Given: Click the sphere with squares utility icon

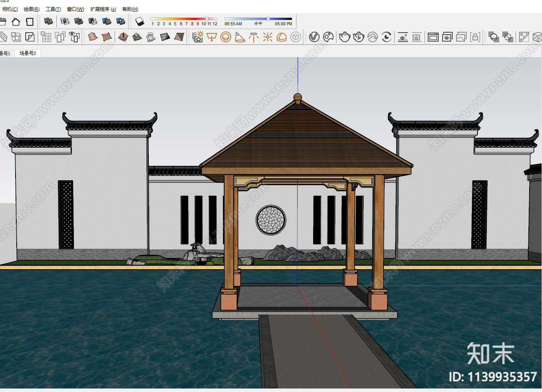Looking at the screenshot, I should [494, 37].
